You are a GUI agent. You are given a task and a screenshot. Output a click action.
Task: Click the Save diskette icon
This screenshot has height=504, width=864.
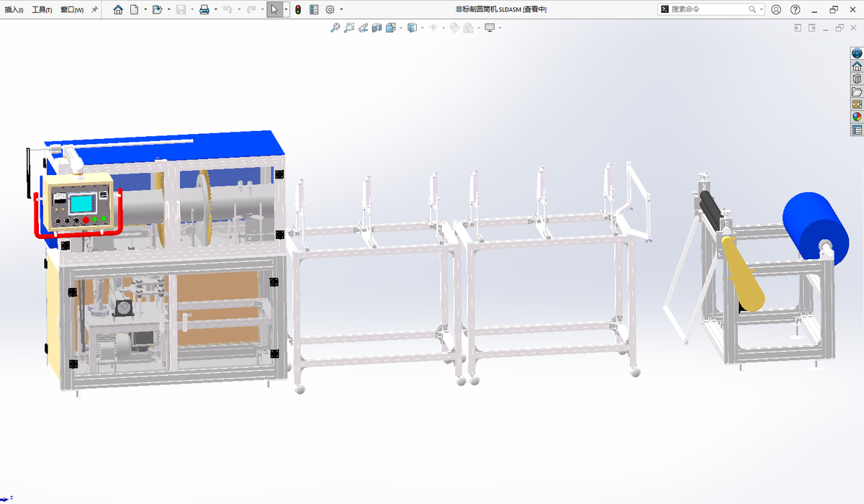[x=181, y=9]
